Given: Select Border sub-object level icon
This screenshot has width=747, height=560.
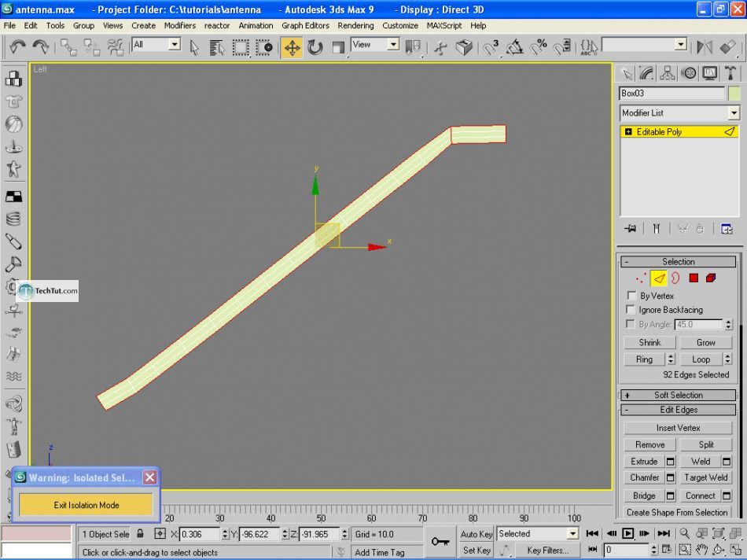Looking at the screenshot, I should pos(675,278).
